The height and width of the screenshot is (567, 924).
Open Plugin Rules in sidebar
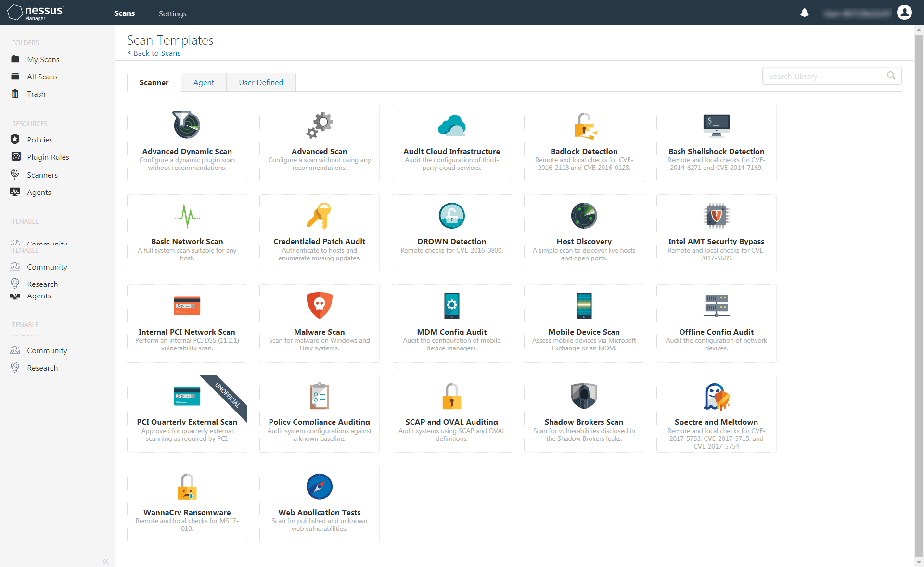point(48,157)
